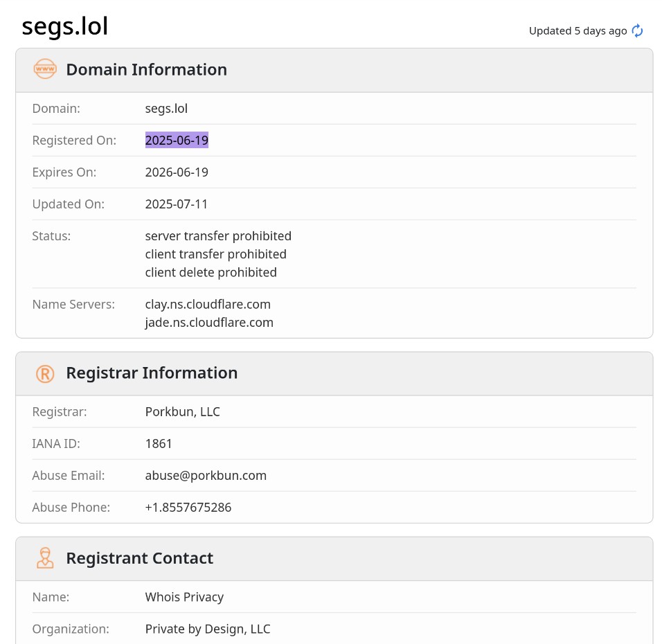Image resolution: width=662 pixels, height=644 pixels.
Task: Click the registered-mark Registrar Information icon
Action: [45, 373]
